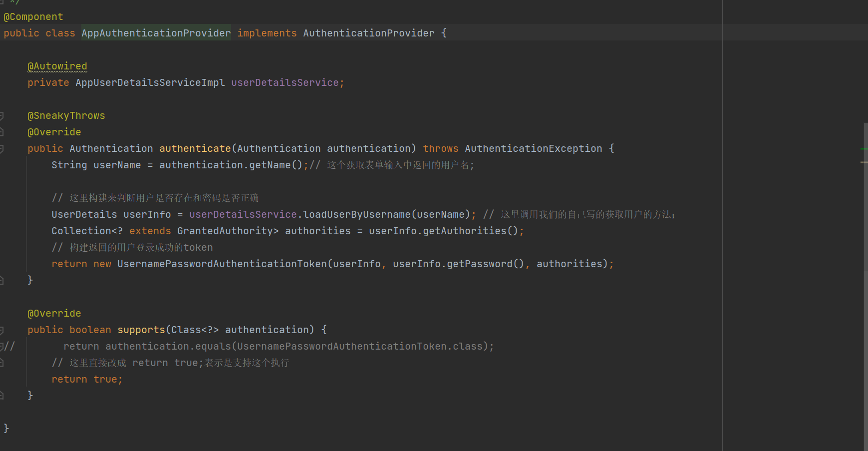Click the getPassword() call
Viewport: 868px width, 451px height.
(x=486, y=264)
